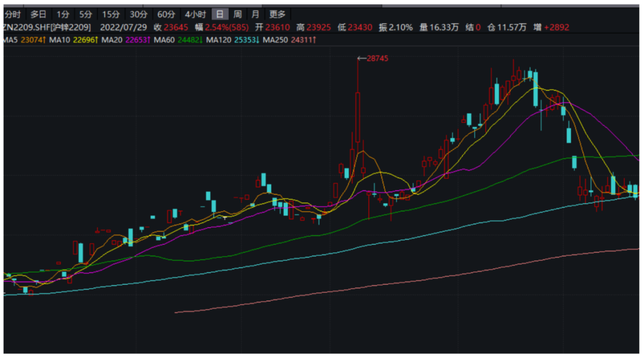Choose the 15分 interval tab
Image resolution: width=644 pixels, height=358 pixels.
click(x=111, y=14)
